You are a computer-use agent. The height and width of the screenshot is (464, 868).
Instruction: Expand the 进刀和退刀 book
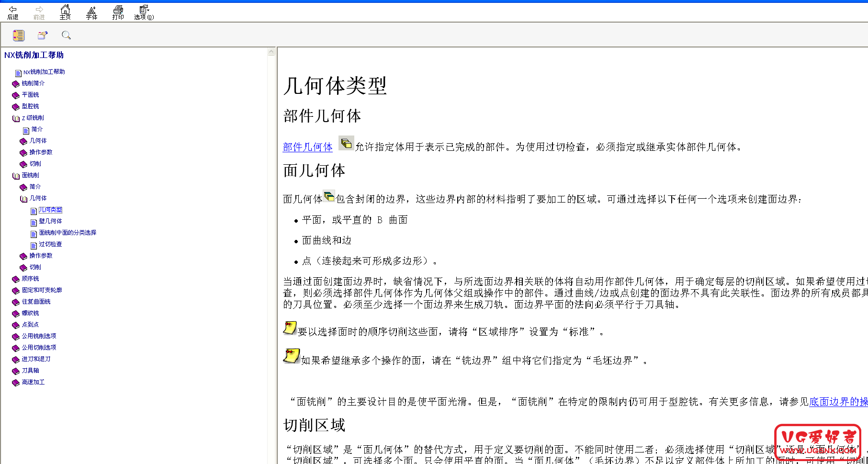(x=36, y=359)
